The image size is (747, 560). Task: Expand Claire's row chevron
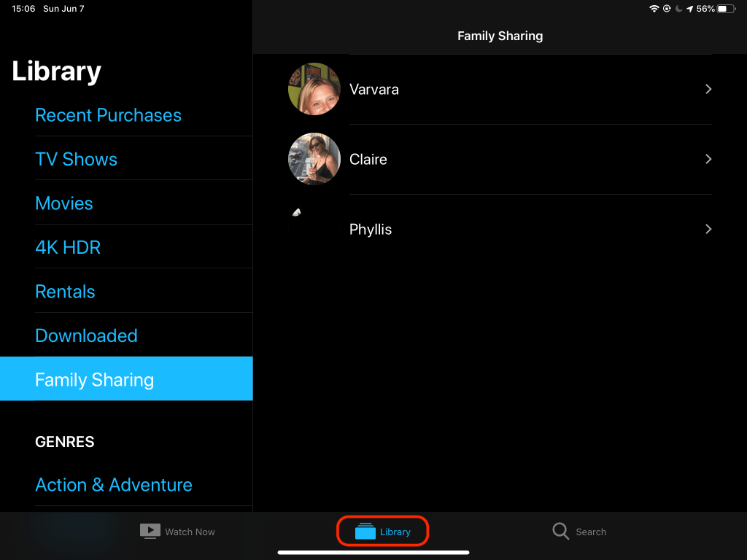tap(708, 159)
